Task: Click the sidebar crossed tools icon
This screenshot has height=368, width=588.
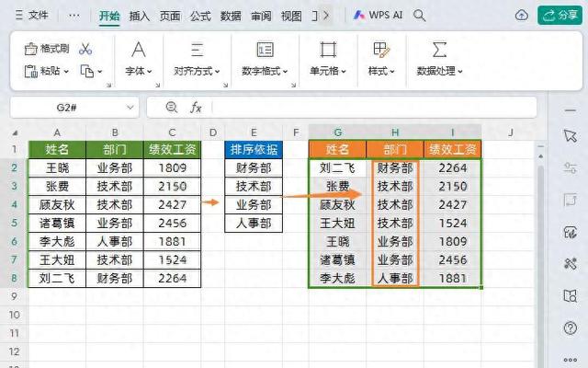Action: (570, 264)
